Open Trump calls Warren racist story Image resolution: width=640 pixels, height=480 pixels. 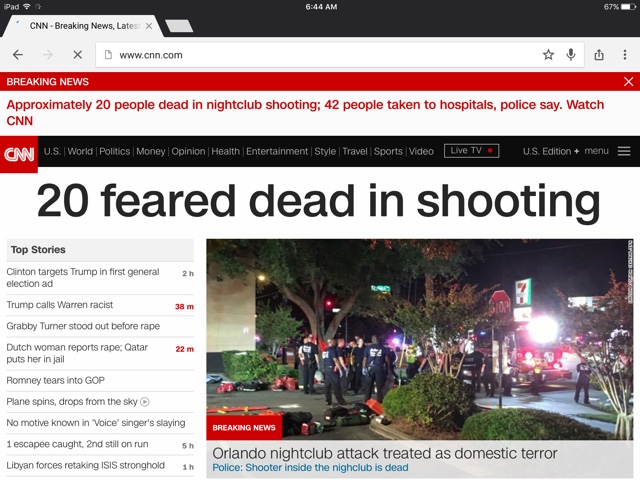[60, 305]
